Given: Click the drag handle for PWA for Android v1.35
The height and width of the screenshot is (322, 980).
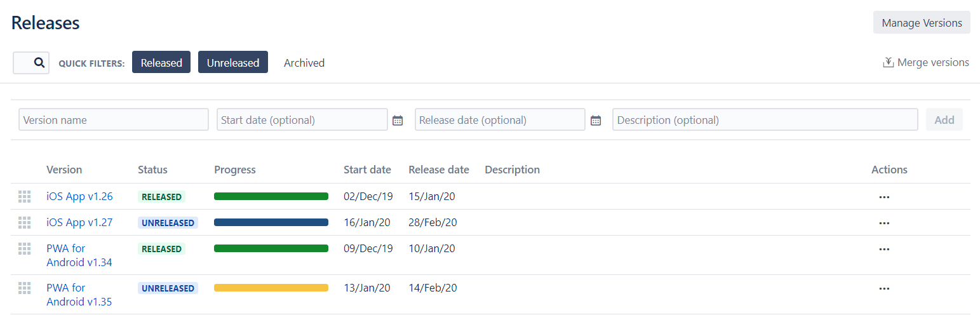Looking at the screenshot, I should point(25,288).
